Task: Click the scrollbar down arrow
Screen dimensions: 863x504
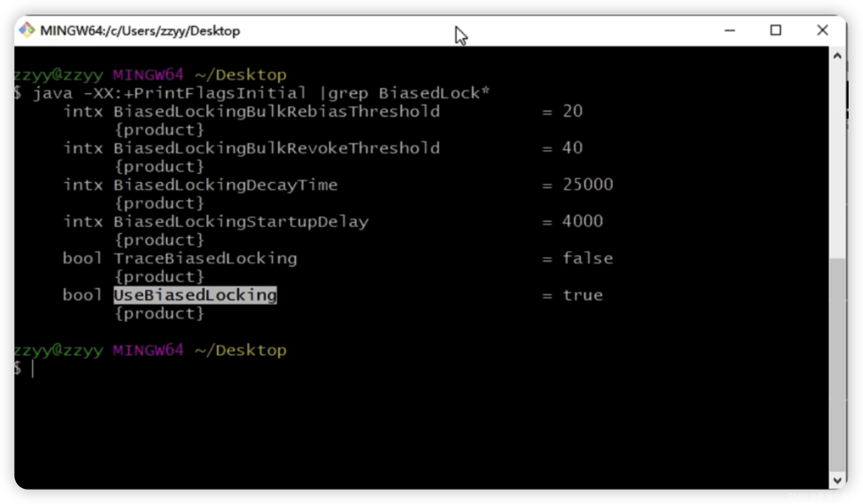Action: 837,480
